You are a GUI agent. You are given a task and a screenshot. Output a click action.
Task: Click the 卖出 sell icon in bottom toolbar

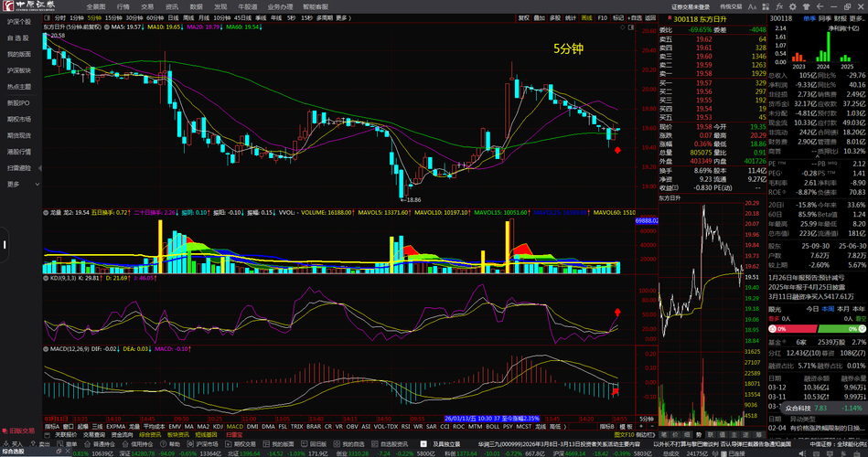click(x=40, y=444)
